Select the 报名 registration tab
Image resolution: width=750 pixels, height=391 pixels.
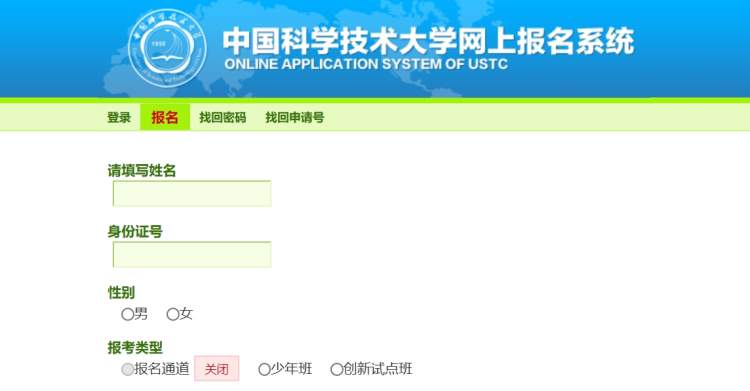[165, 117]
